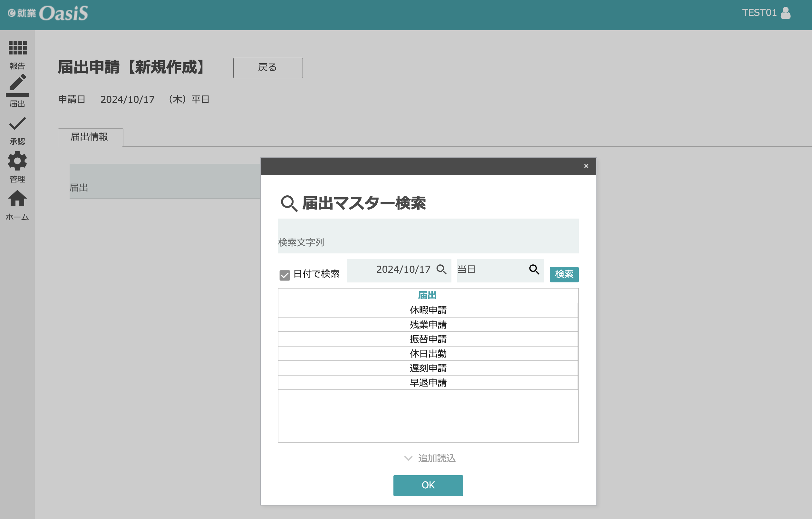The image size is (812, 519).
Task: Click the teal 検索 button
Action: tap(564, 274)
